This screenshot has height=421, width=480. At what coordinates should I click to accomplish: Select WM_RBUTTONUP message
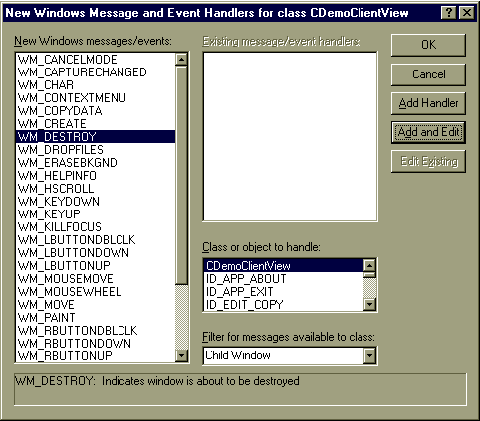point(95,356)
